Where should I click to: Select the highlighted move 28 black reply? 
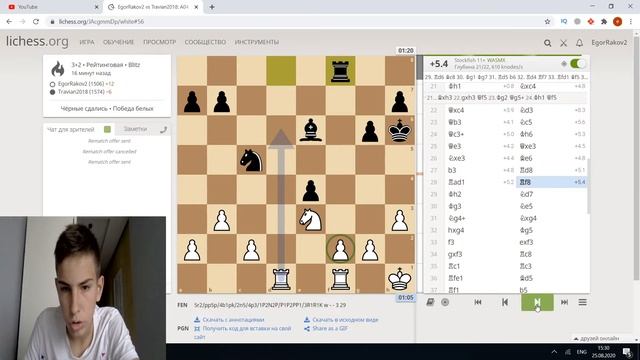click(x=552, y=182)
